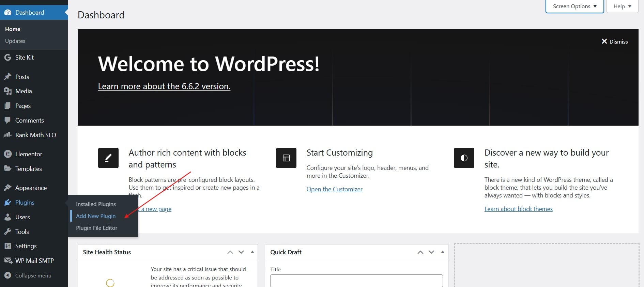This screenshot has width=644, height=287.
Task: Collapse the Quick Draft panel
Action: click(x=443, y=252)
